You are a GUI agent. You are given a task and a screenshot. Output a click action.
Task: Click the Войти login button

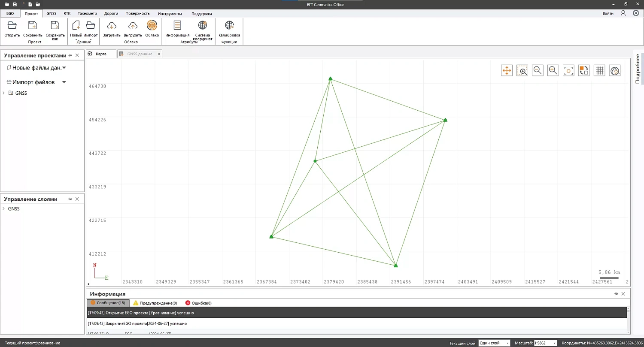tap(608, 14)
